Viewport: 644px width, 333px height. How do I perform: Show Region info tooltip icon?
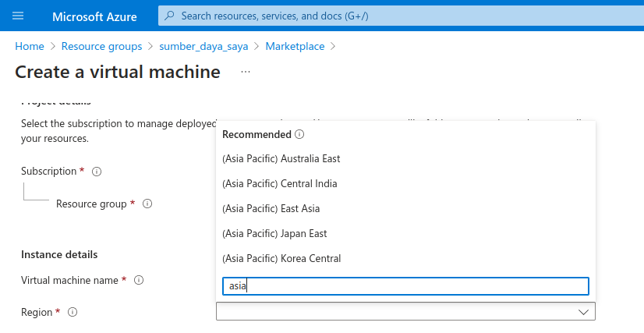[73, 312]
